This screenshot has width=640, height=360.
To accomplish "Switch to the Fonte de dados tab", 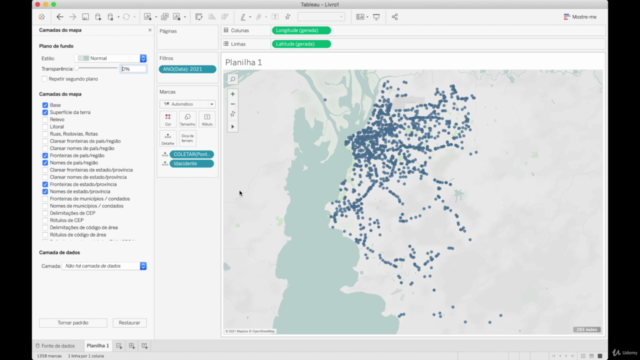I will (x=55, y=346).
